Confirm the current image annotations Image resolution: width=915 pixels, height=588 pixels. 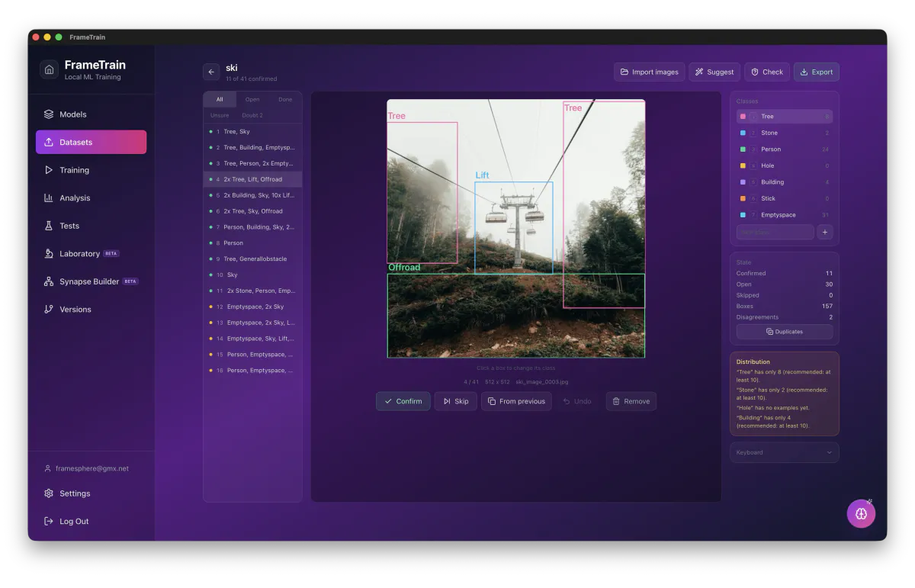(x=403, y=401)
